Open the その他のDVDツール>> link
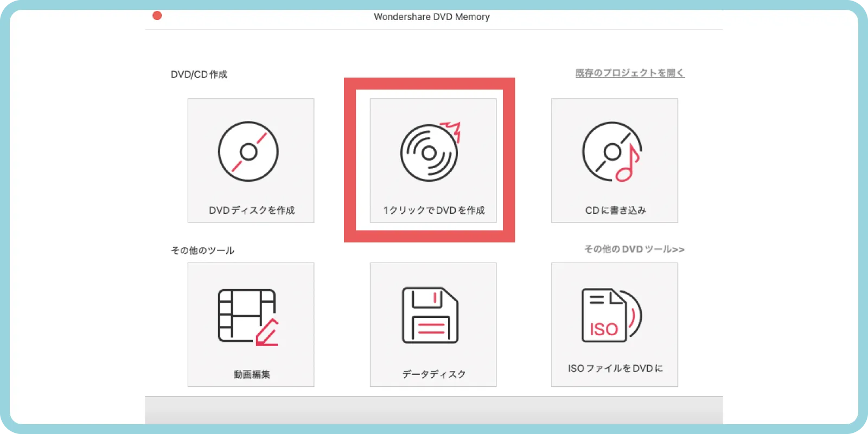This screenshot has height=434, width=868. 634,249
